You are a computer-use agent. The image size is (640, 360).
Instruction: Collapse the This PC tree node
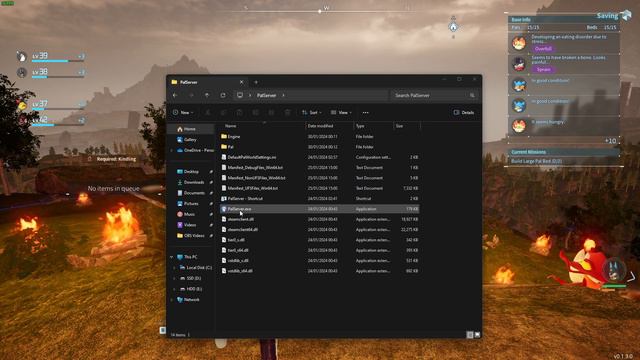172,257
